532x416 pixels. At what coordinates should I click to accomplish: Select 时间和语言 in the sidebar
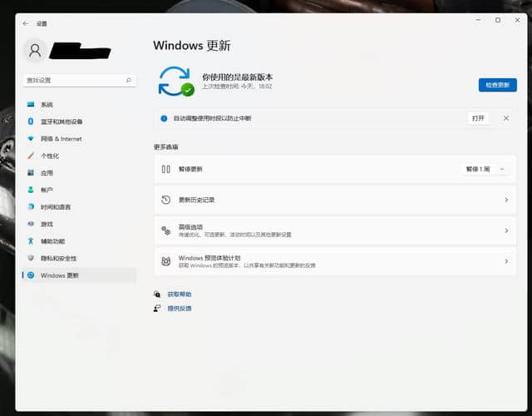(80, 207)
